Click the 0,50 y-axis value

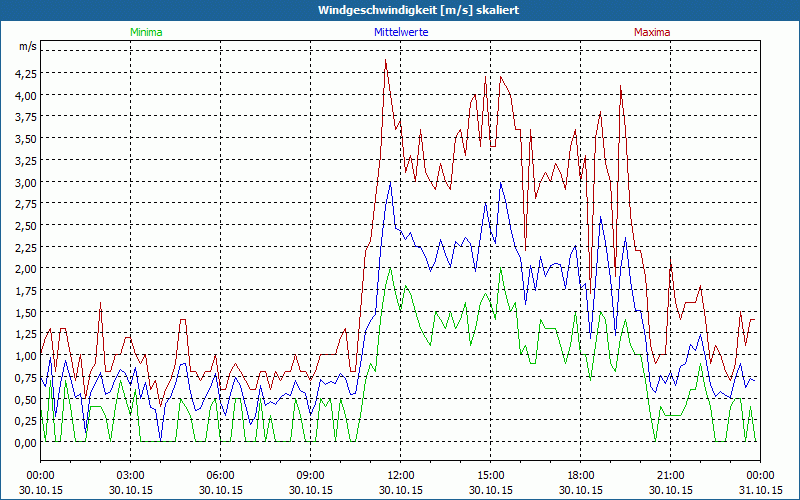(x=26, y=399)
